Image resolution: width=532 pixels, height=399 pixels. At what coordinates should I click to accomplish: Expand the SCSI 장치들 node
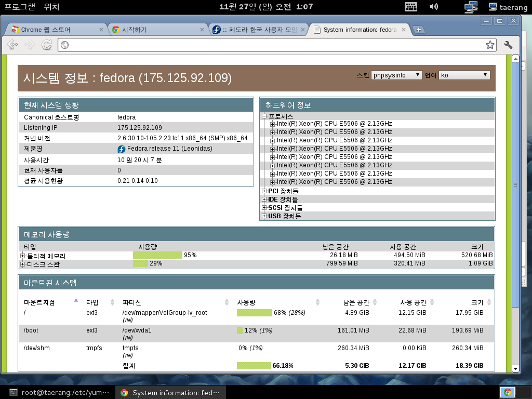tap(264, 208)
